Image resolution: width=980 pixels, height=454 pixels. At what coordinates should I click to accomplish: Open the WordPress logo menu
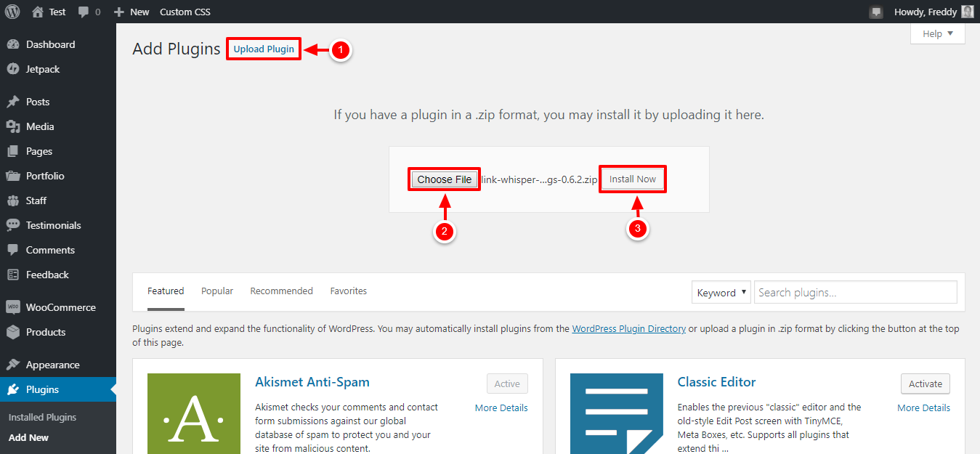[12, 12]
